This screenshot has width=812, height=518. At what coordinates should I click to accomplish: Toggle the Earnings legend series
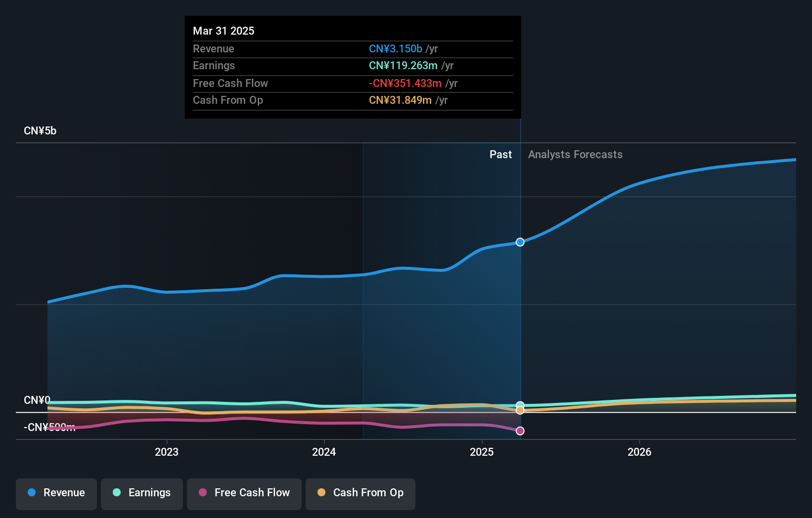coord(142,494)
